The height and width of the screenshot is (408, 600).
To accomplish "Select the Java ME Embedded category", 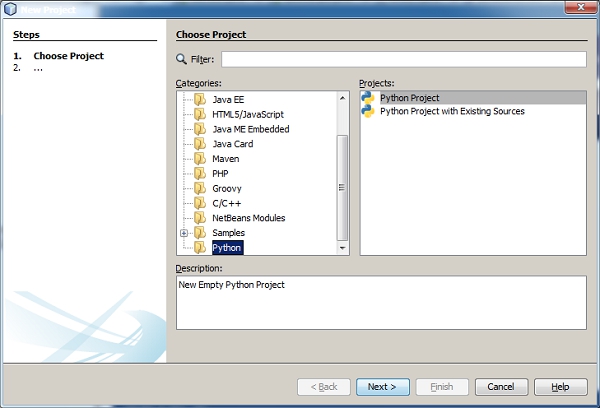I will click(x=250, y=130).
